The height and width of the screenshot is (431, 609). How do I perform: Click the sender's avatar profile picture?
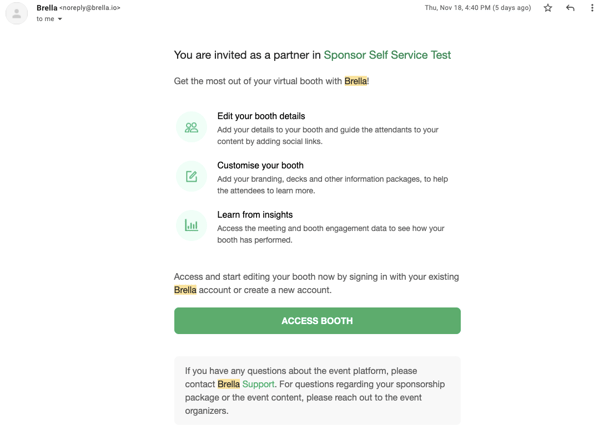coord(16,13)
